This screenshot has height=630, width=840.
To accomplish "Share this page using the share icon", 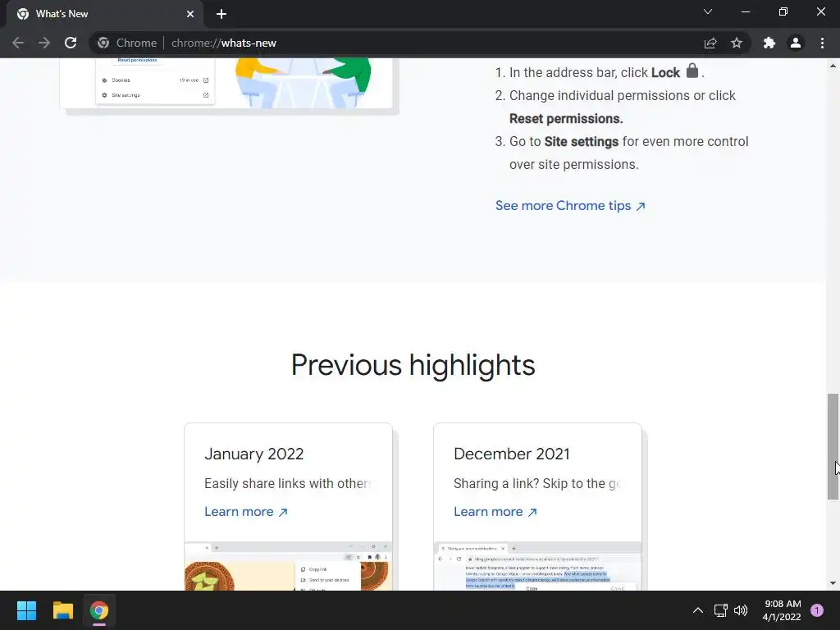I will [710, 43].
